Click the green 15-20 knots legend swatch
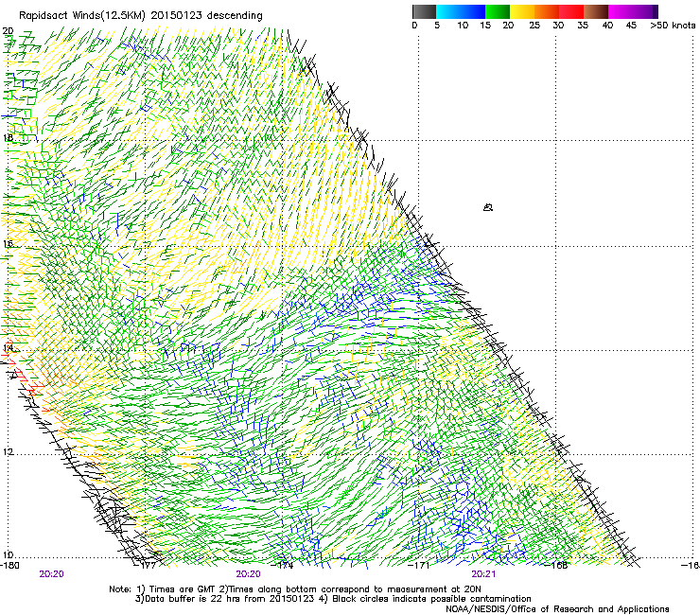 pyautogui.click(x=498, y=11)
